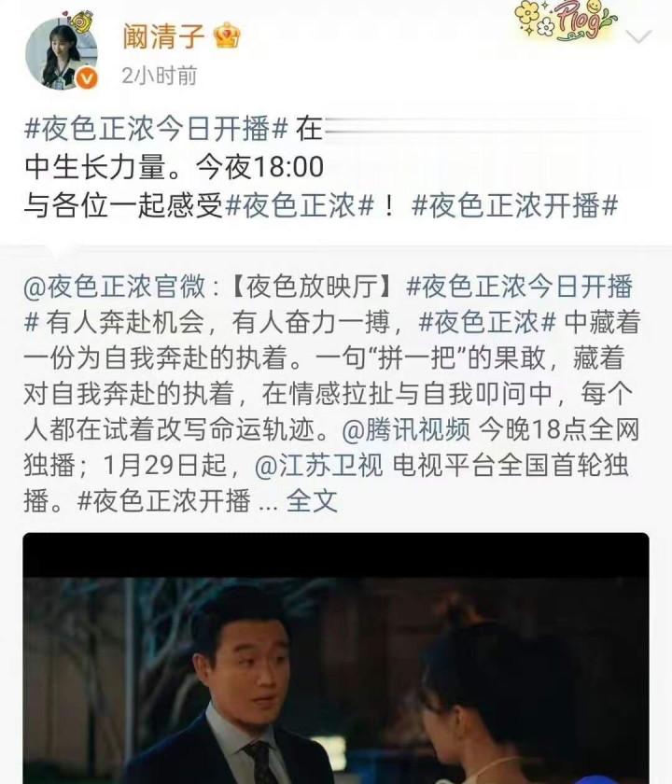Tap the orange verified V badge
Screen dimensions: 672x784
tap(88, 79)
